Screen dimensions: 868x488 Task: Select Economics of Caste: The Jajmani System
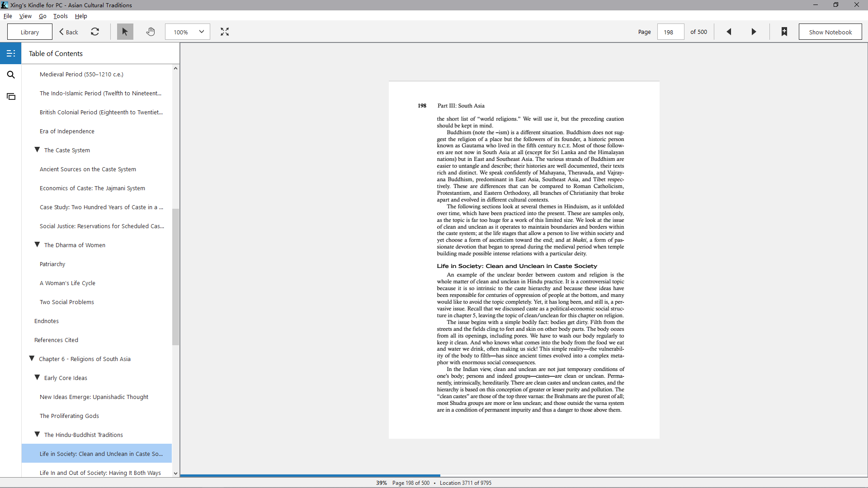point(92,188)
